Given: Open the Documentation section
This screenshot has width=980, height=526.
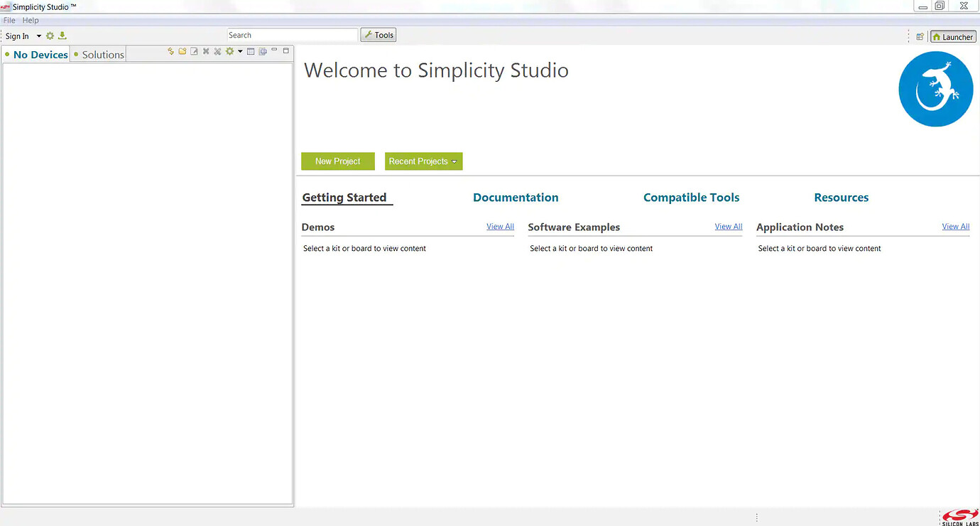Looking at the screenshot, I should tap(516, 197).
